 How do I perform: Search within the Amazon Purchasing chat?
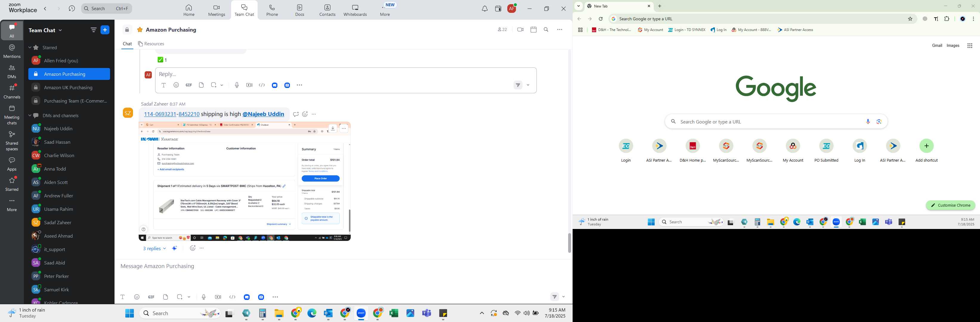pos(546,30)
